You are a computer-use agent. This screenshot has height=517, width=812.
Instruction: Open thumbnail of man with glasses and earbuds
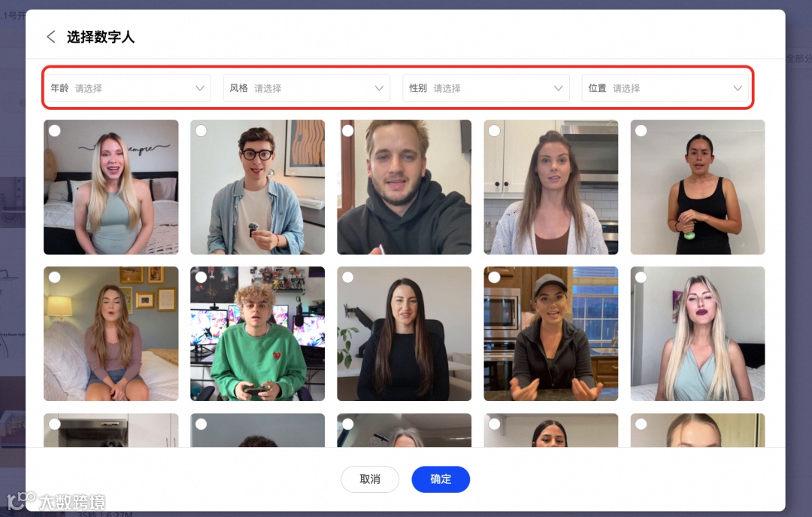pos(257,187)
